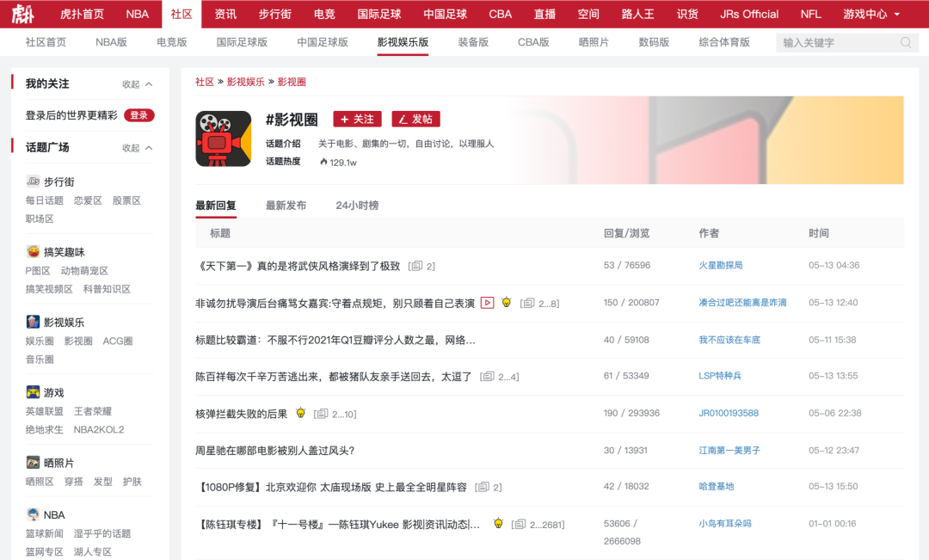
Task: Click the NBA sidebar section icon
Action: (x=34, y=514)
